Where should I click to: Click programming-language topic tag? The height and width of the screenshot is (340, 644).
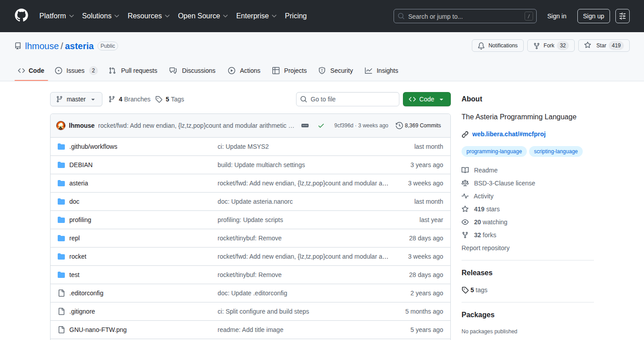pyautogui.click(x=494, y=151)
